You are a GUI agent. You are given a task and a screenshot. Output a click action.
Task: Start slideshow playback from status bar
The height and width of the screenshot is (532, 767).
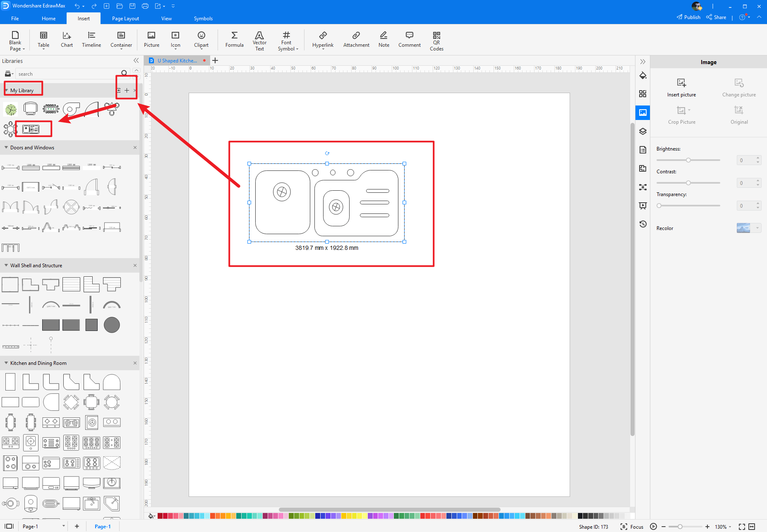(654, 526)
